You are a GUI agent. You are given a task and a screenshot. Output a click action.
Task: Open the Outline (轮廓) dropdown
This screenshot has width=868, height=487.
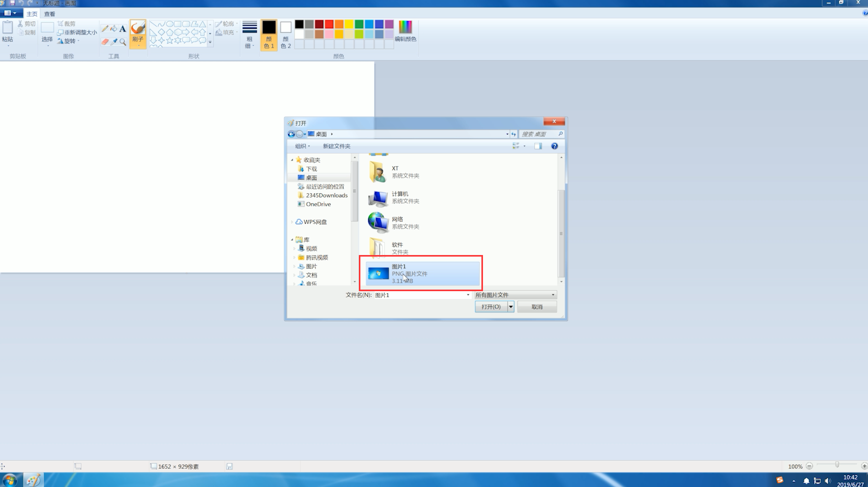226,24
